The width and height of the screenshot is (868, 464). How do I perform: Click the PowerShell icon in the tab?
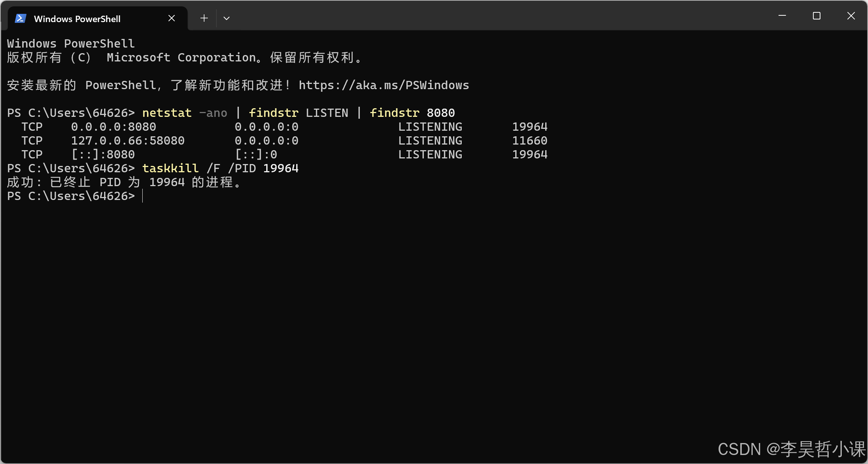coord(20,18)
